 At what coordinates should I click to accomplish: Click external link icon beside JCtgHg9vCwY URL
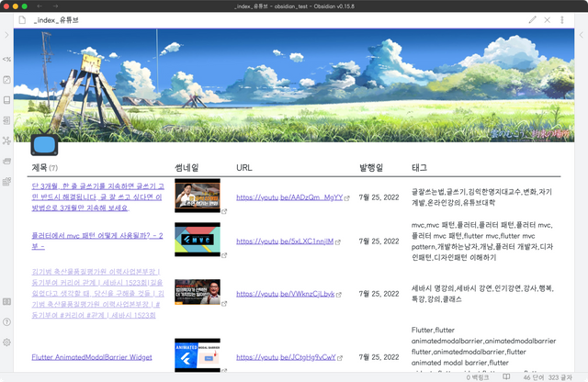pos(340,358)
